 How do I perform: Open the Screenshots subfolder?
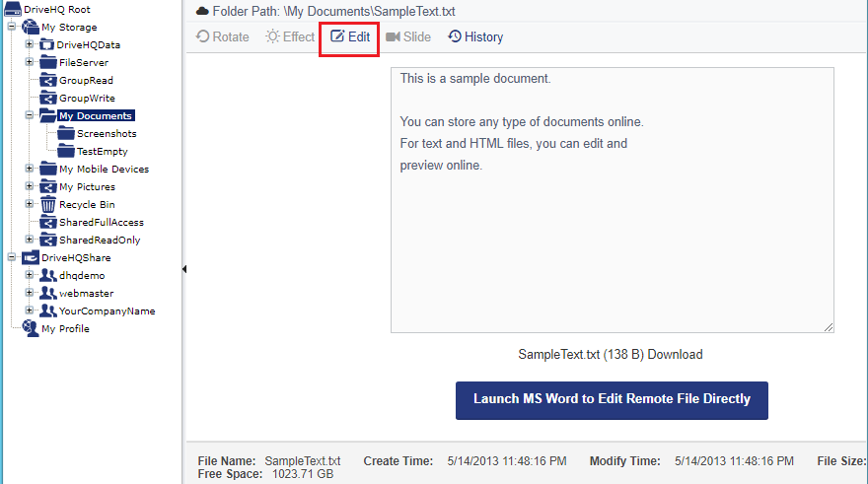tap(106, 133)
